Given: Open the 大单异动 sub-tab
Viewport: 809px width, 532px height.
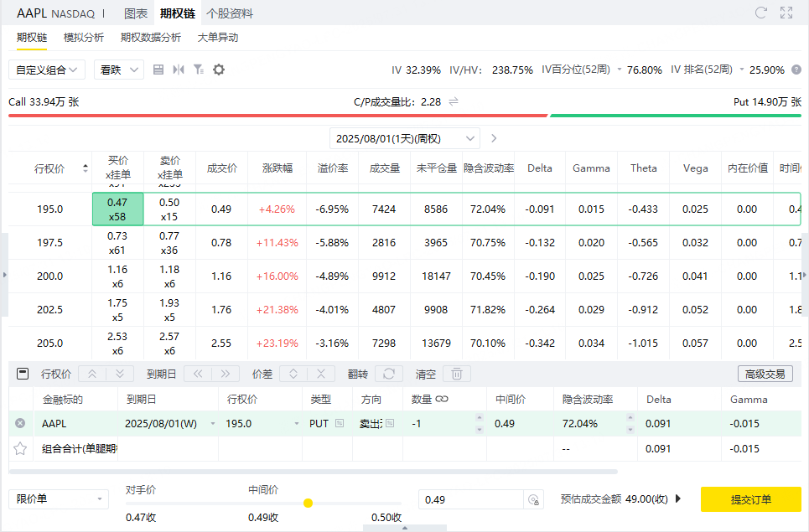Looking at the screenshot, I should 218,38.
